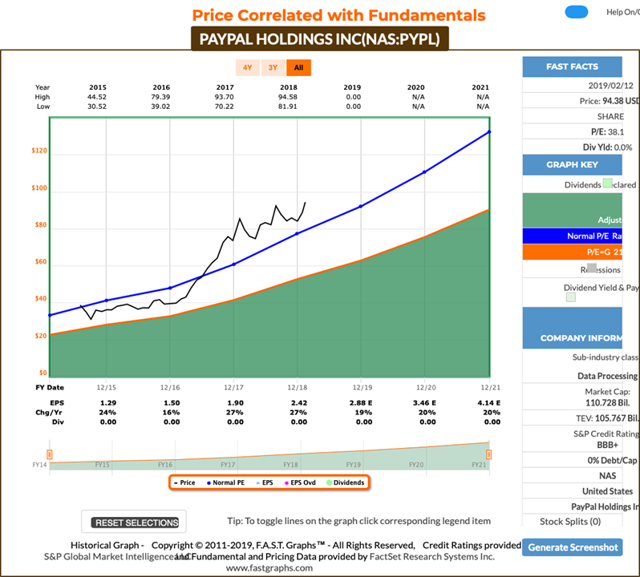Select the All time range tab
This screenshot has height=577, width=640.
298,68
